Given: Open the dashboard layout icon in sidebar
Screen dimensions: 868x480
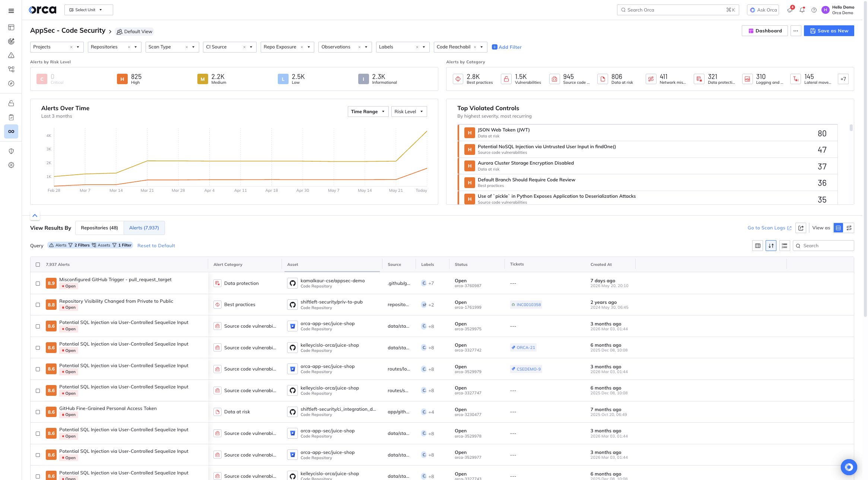Looking at the screenshot, I should (11, 27).
